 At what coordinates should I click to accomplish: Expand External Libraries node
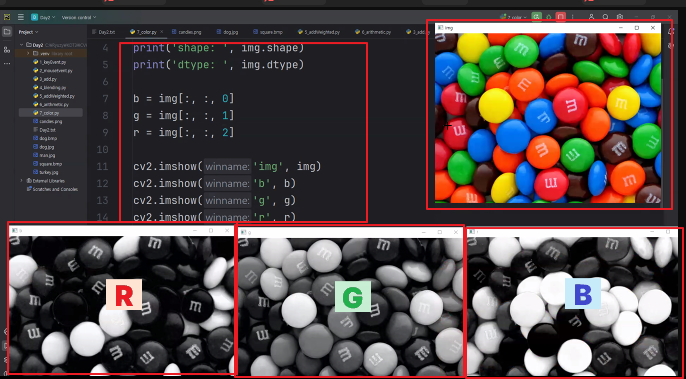click(x=21, y=181)
